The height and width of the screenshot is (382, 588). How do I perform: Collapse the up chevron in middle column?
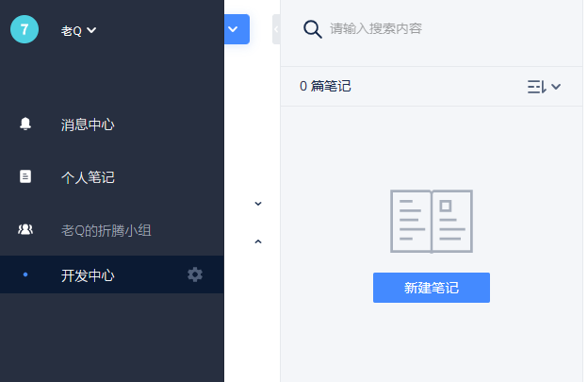coord(258,241)
